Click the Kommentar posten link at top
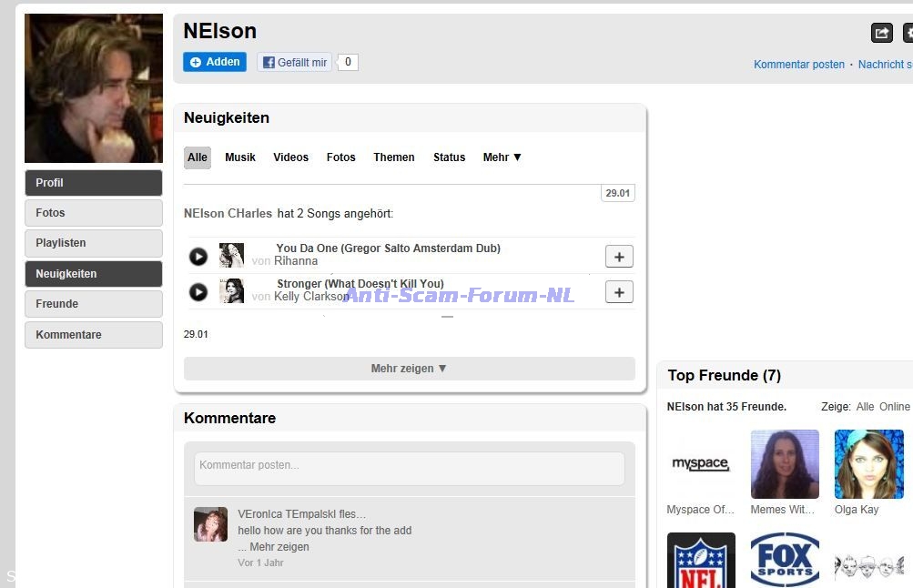913x588 pixels. coord(798,65)
